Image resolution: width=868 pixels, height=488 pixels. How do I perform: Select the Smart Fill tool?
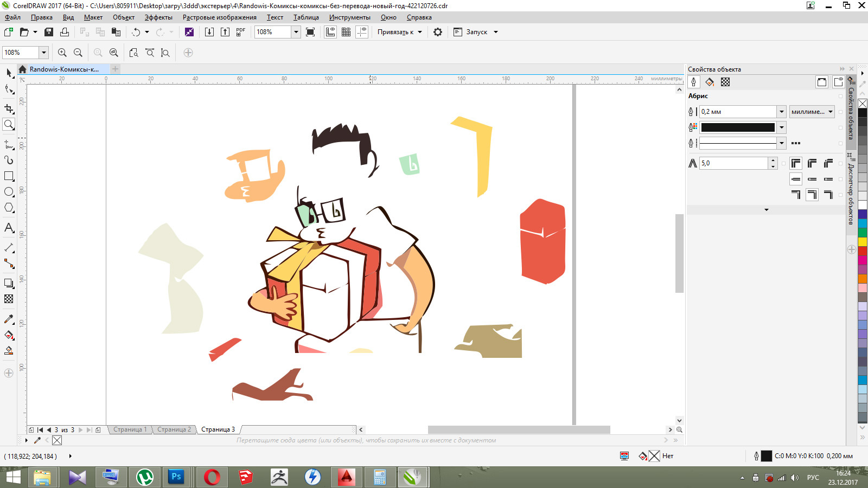(x=9, y=351)
